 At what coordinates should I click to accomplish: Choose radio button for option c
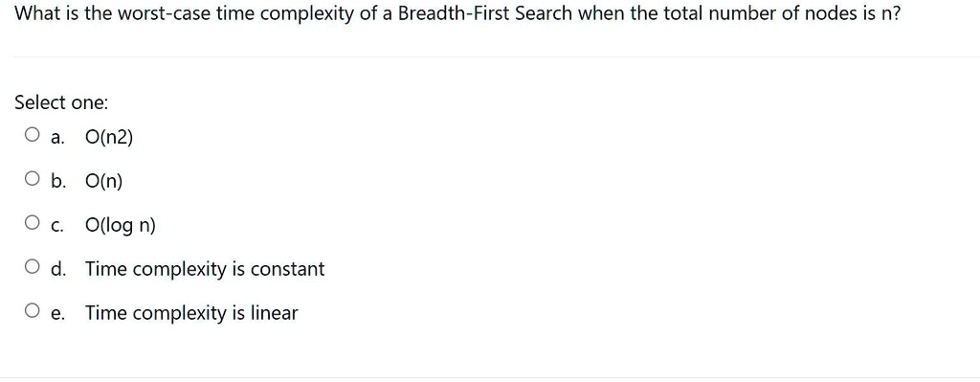click(33, 222)
